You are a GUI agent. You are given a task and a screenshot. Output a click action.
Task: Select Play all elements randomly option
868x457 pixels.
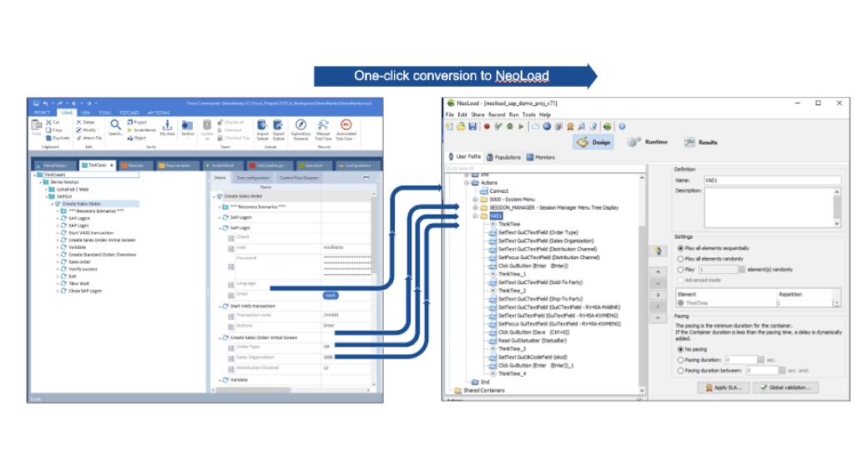point(679,259)
